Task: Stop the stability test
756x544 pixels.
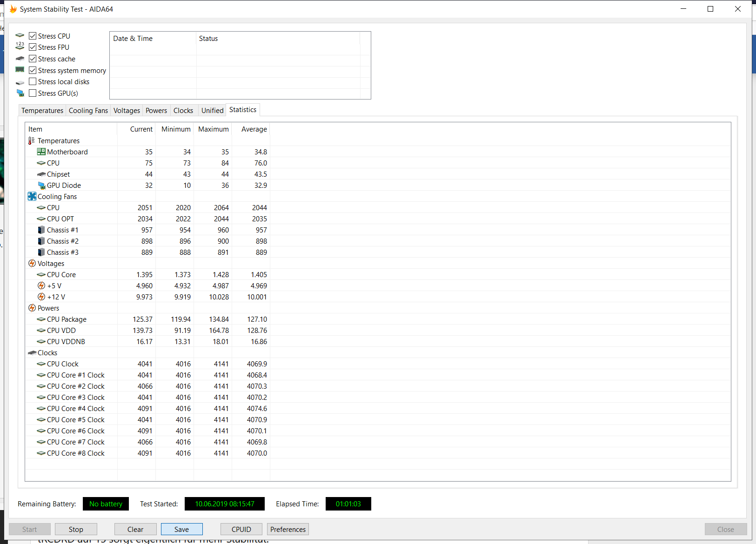Action: (76, 529)
